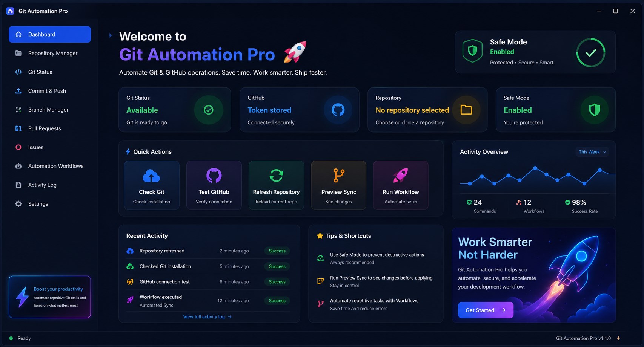The height and width of the screenshot is (347, 644).
Task: Click the Branch Manager branch icon
Action: [18, 110]
